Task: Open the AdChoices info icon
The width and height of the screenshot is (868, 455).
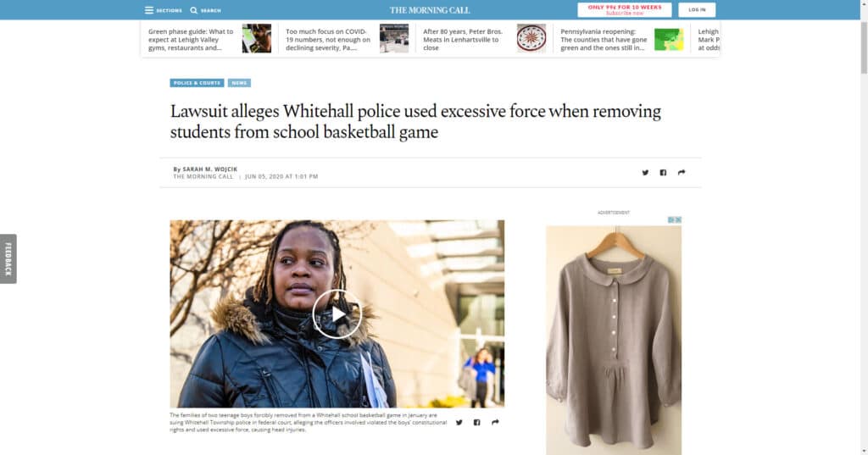Action: coord(671,219)
